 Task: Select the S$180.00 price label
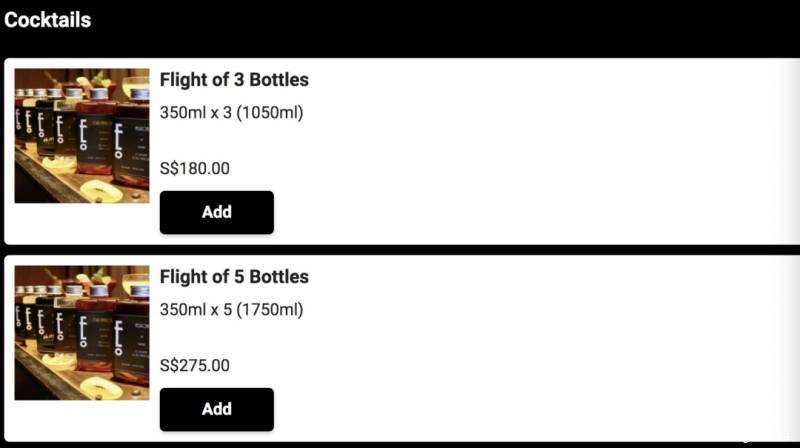(x=195, y=169)
